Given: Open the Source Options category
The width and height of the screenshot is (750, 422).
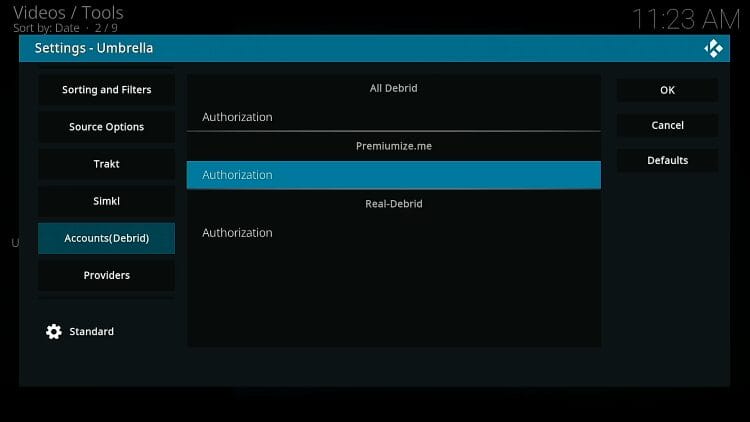Looking at the screenshot, I should coord(106,127).
